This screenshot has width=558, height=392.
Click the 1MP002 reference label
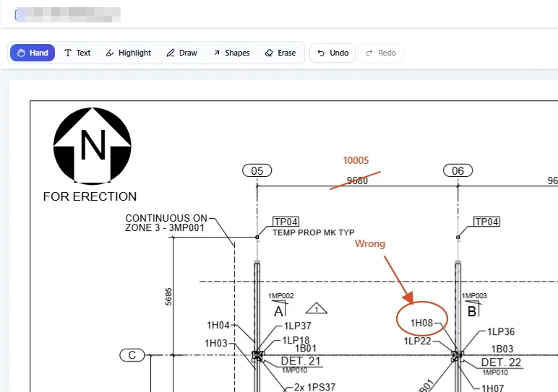point(280,296)
